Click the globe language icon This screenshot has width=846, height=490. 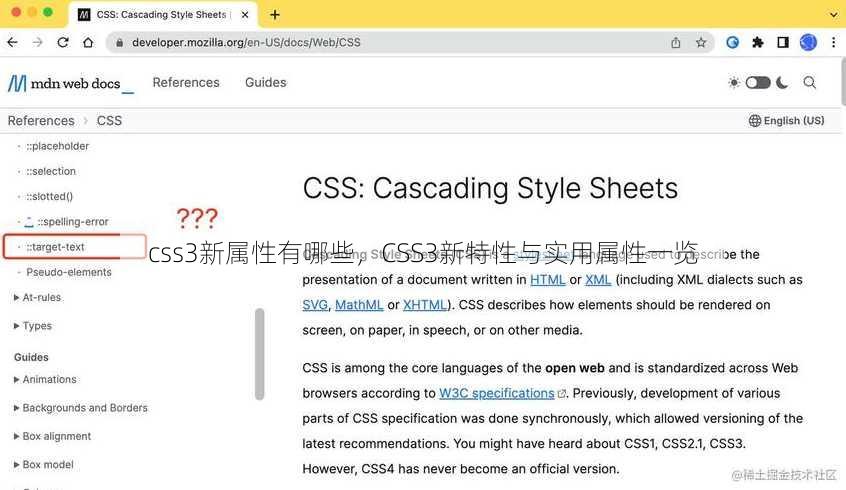tap(754, 120)
